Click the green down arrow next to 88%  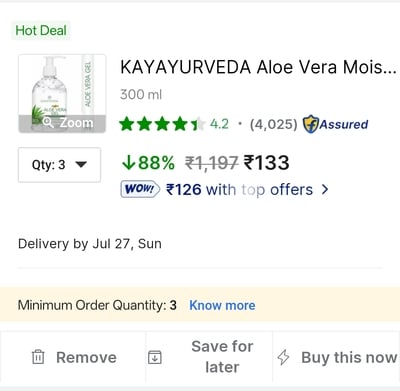tap(128, 163)
